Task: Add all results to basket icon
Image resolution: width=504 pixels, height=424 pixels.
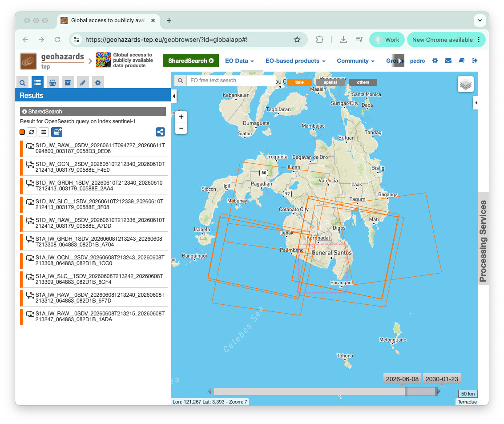Action: coord(57,132)
